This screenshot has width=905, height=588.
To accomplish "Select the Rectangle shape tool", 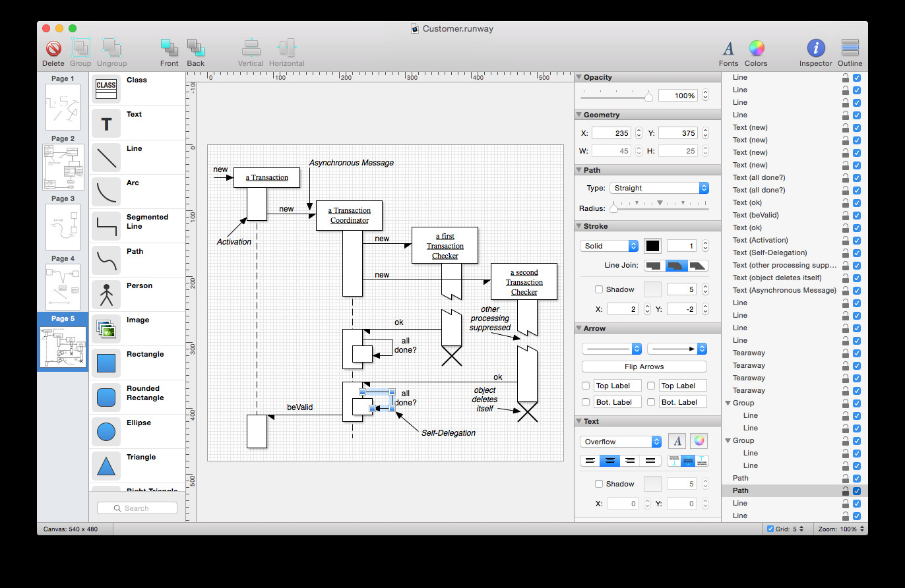I will [106, 363].
